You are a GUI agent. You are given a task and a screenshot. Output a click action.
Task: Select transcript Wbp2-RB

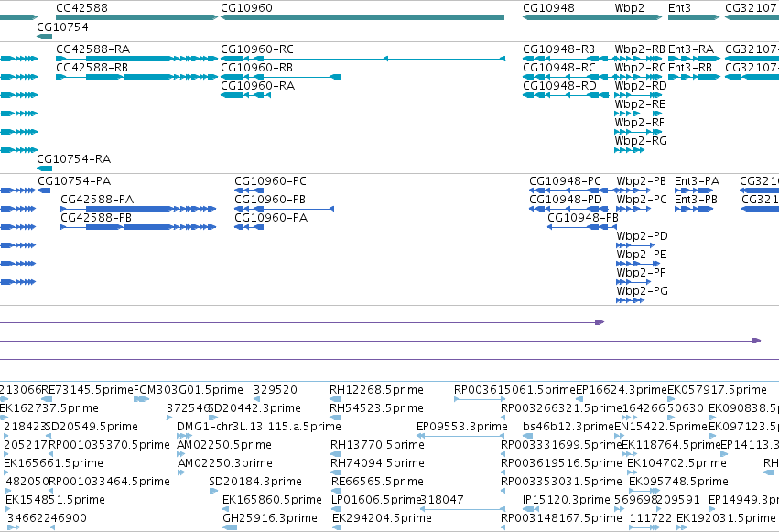tap(638, 59)
